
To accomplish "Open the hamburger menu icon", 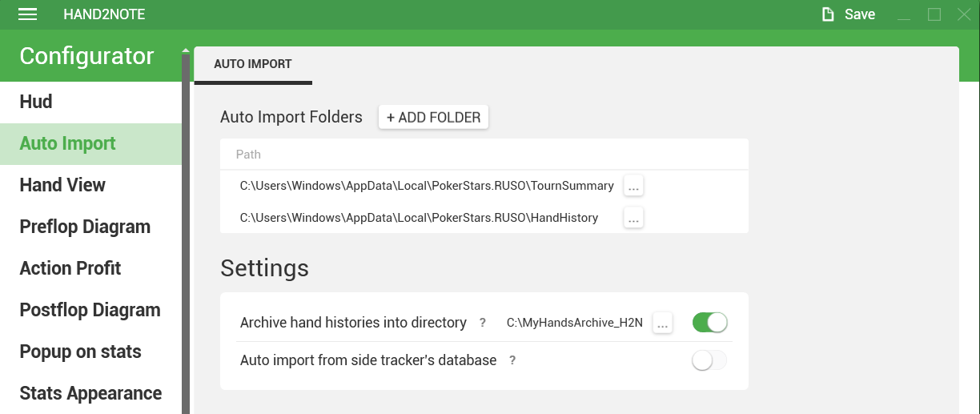I will coord(27,14).
